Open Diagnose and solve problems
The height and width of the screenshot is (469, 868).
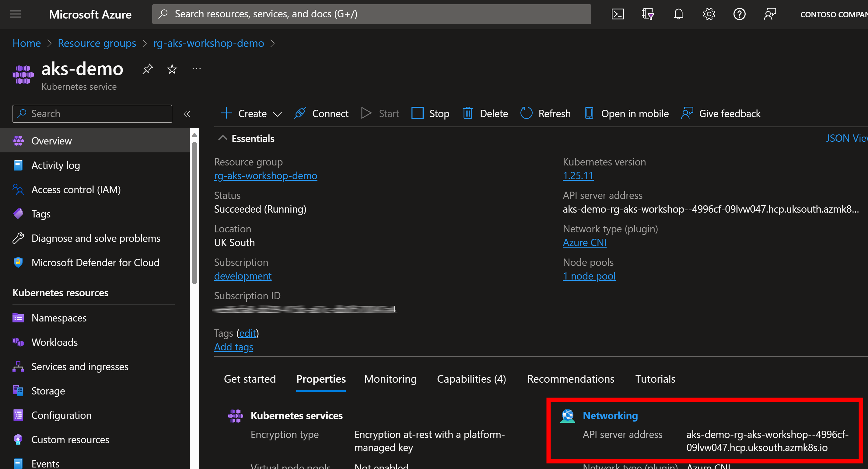(x=94, y=238)
